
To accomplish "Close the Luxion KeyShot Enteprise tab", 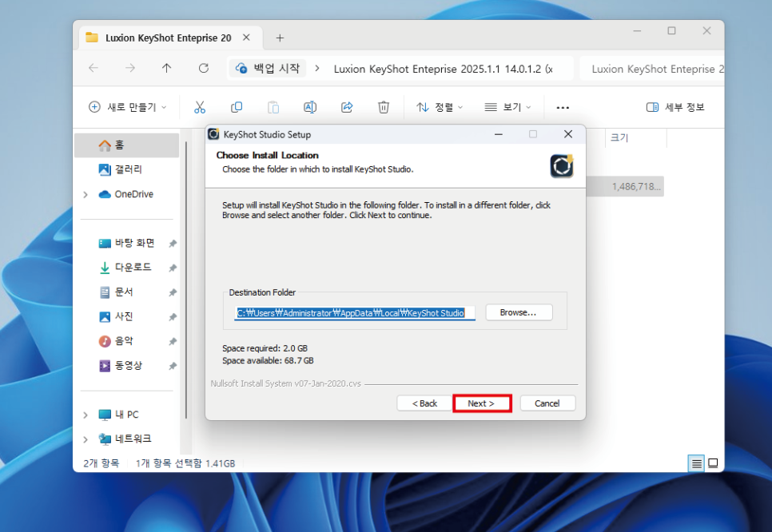I will [247, 38].
